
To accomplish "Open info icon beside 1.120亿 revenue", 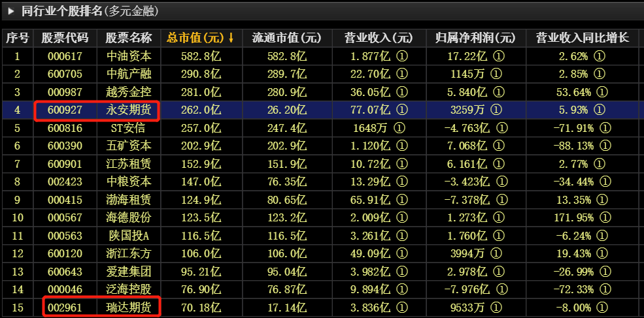I will [x=402, y=146].
